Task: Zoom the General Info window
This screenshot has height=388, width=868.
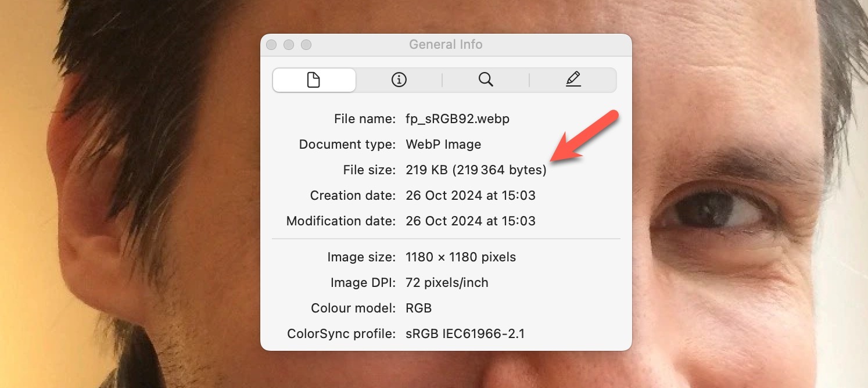Action: tap(306, 45)
